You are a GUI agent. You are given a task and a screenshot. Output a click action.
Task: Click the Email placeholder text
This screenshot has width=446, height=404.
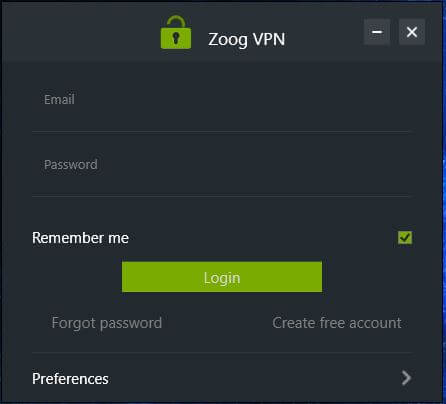point(59,99)
